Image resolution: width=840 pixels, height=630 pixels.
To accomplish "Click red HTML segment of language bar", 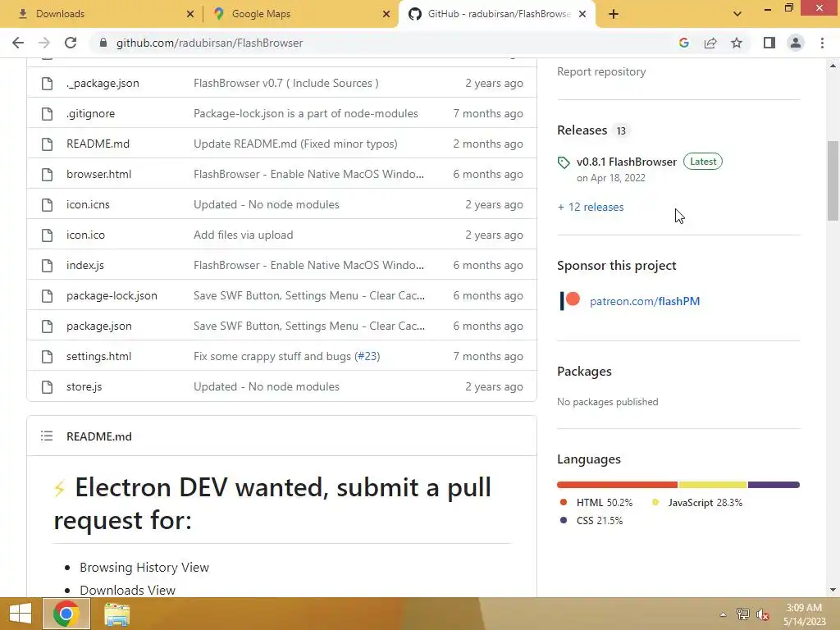I will (617, 485).
